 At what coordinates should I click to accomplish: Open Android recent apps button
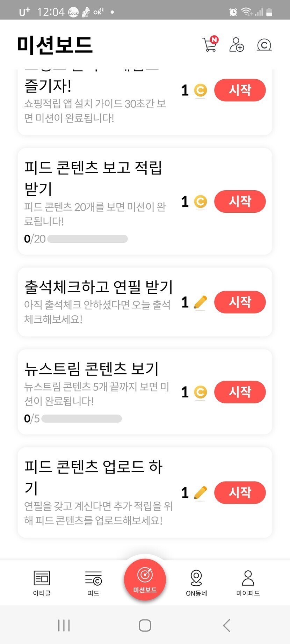[64, 625]
